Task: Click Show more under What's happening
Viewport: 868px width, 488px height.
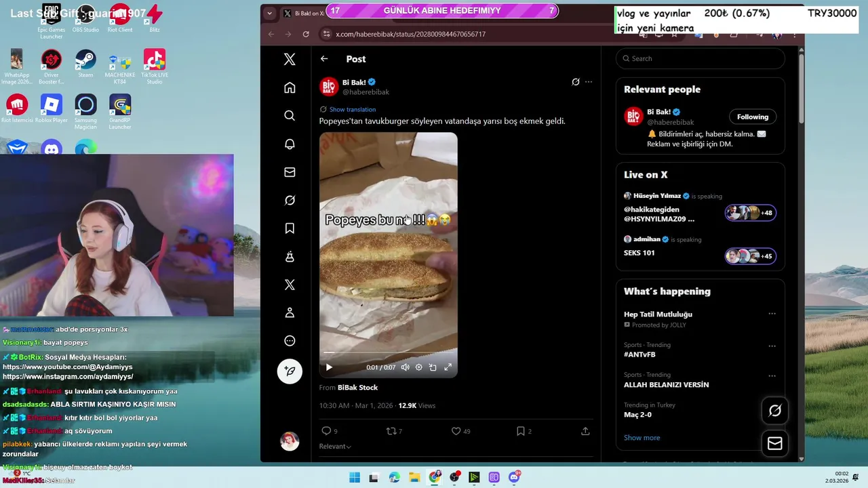Action: point(642,438)
